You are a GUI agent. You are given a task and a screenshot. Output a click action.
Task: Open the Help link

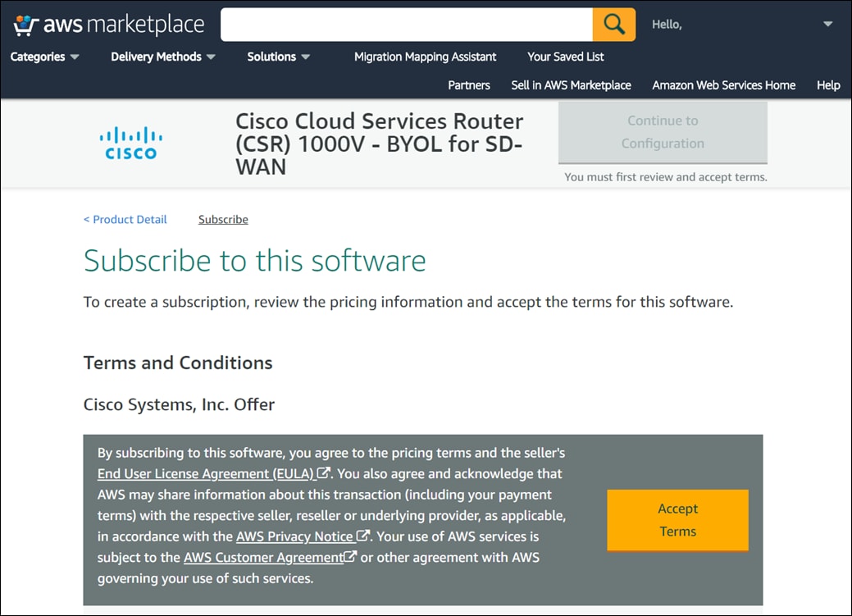[x=828, y=85]
